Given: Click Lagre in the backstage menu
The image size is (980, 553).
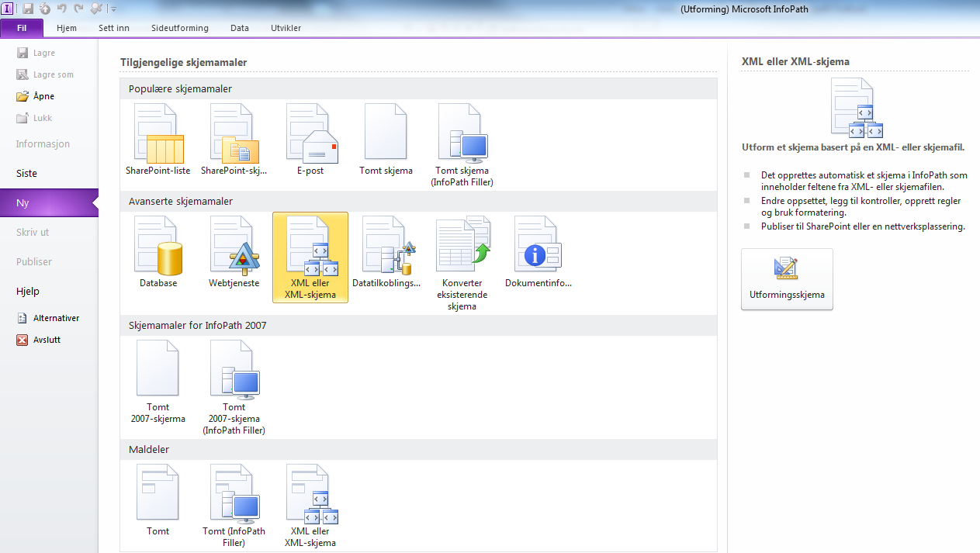Looking at the screenshot, I should pyautogui.click(x=36, y=53).
